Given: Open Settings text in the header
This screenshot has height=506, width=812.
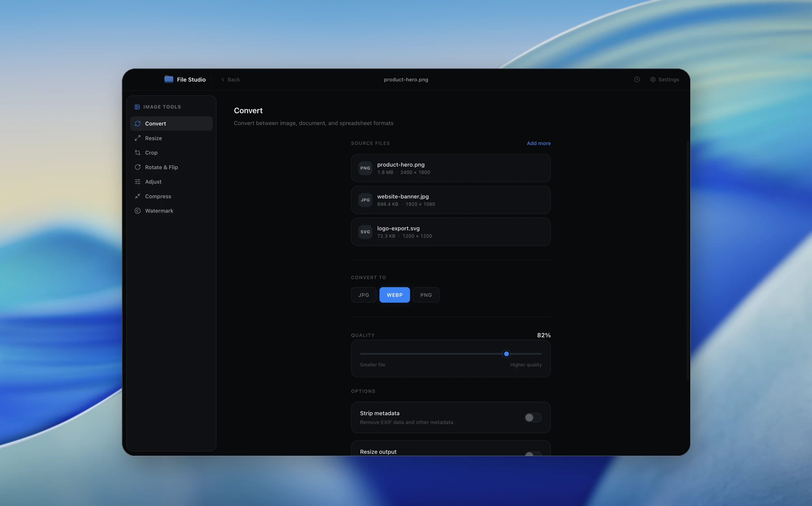Looking at the screenshot, I should (x=668, y=79).
